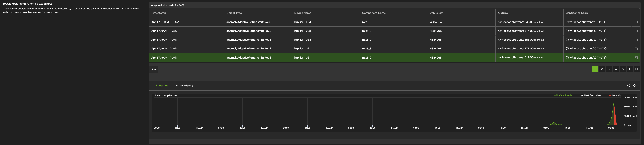Switch to the Timeseries tab
Image resolution: width=644 pixels, height=145 pixels.
pos(161,86)
